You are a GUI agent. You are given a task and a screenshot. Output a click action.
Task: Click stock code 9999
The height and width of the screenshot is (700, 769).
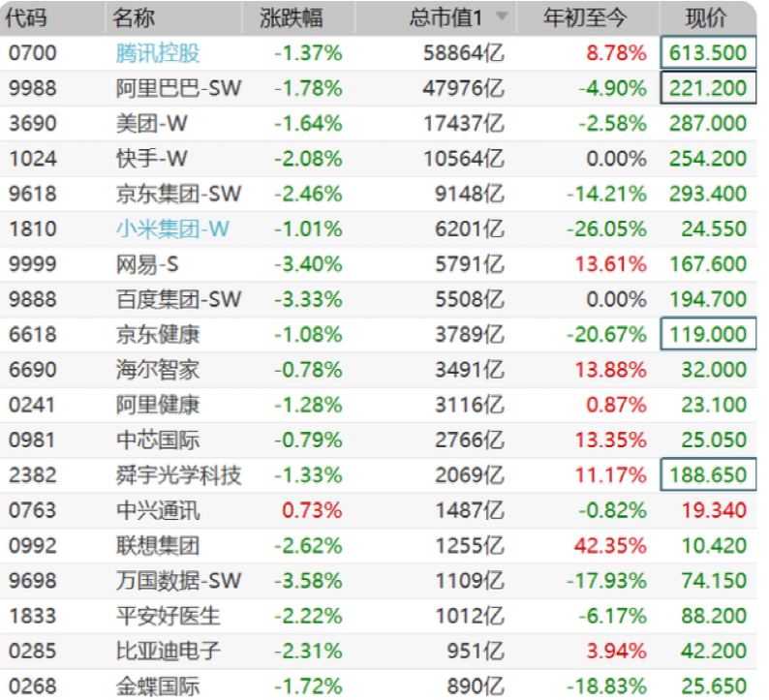pyautogui.click(x=33, y=264)
